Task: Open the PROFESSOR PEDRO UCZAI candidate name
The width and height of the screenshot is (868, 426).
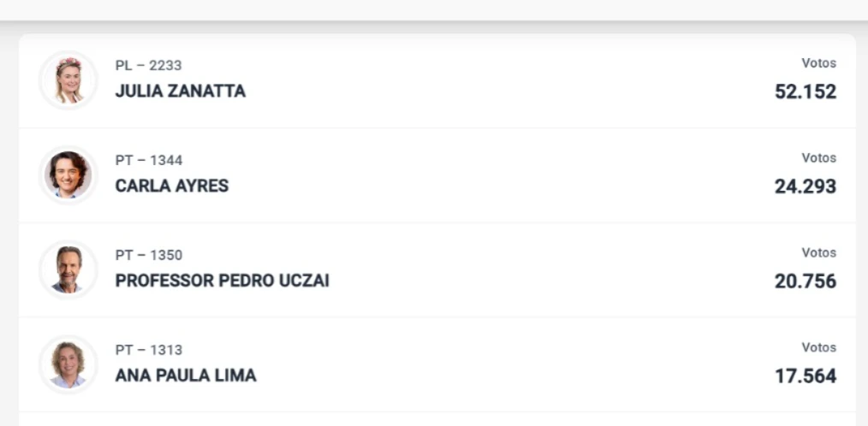Action: 222,281
